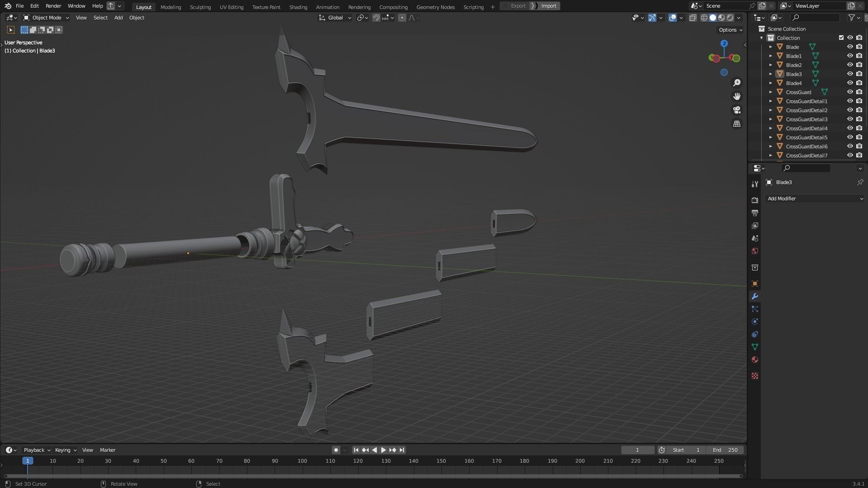Disable Blade4 in renders via camera icon
This screenshot has height=488, width=868.
(859, 83)
